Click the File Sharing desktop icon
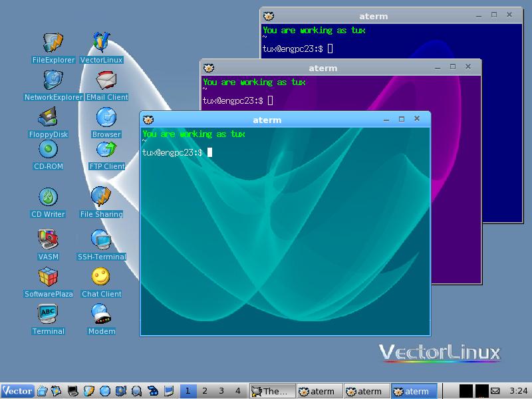532x399 pixels. pos(101,198)
